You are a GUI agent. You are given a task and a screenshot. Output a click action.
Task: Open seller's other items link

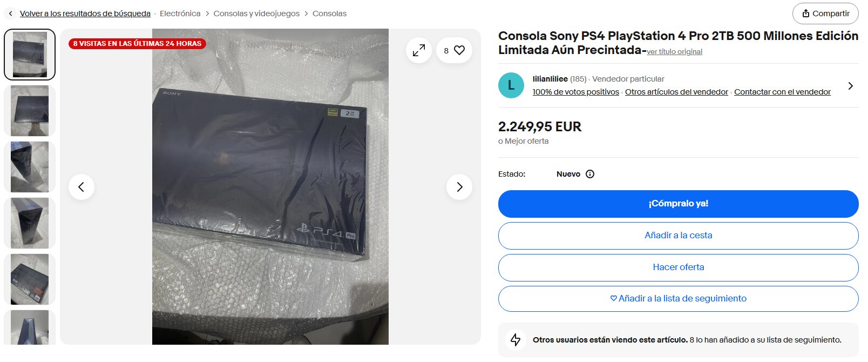pos(676,92)
